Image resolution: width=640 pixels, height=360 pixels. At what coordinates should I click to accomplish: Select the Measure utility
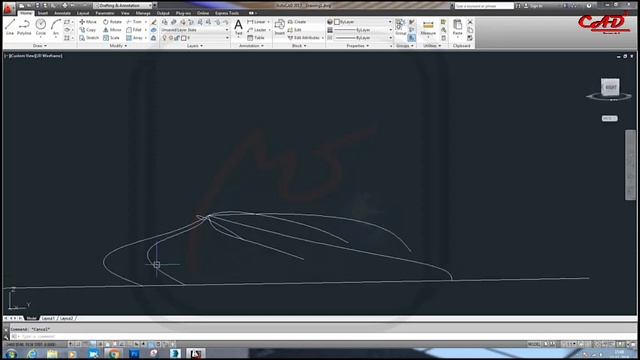428,28
